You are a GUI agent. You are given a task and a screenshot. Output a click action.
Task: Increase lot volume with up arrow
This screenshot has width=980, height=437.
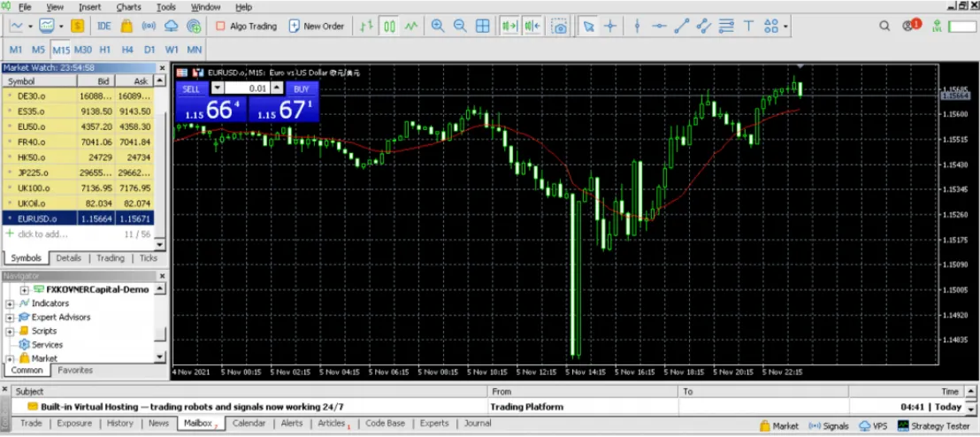(x=278, y=88)
